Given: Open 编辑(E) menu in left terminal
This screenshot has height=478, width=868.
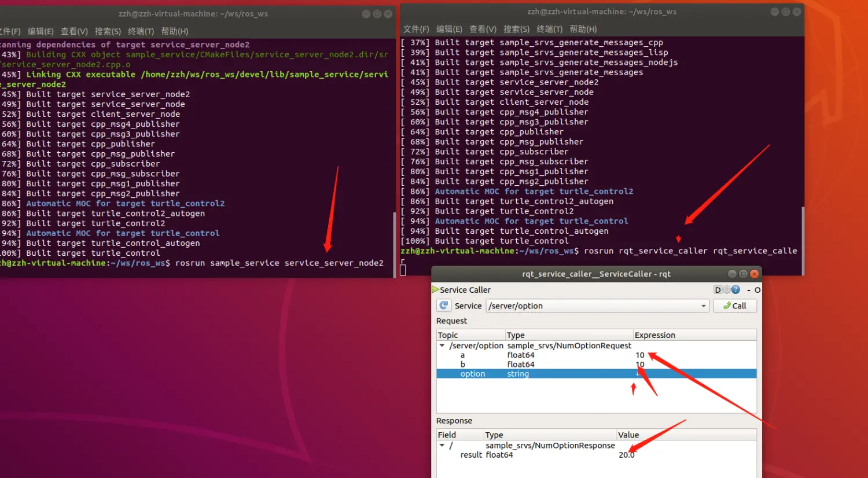Looking at the screenshot, I should pos(41,31).
